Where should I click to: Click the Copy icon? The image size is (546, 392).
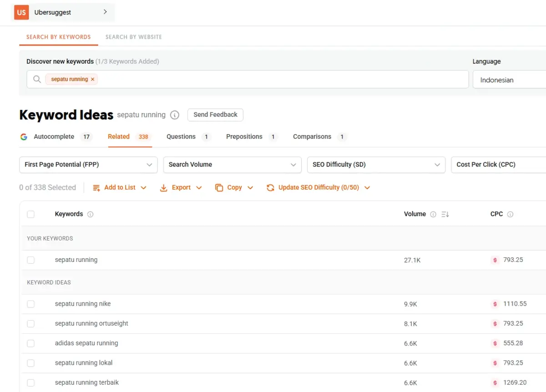(219, 188)
